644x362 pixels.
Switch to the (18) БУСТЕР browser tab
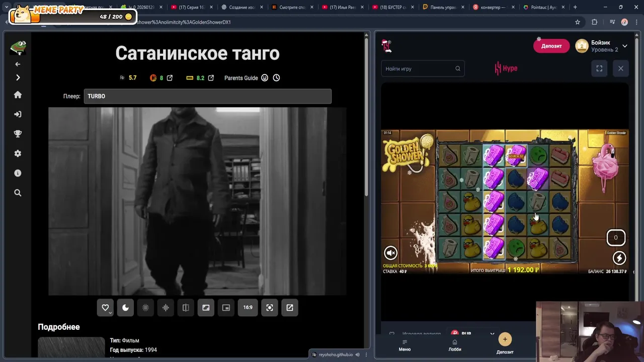point(393,7)
